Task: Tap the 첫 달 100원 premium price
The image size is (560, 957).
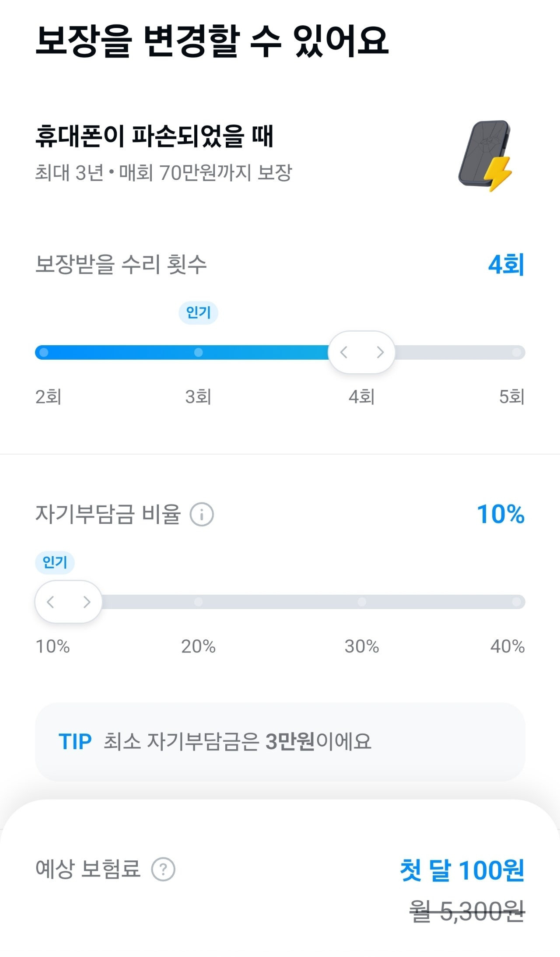Action: pos(462,870)
